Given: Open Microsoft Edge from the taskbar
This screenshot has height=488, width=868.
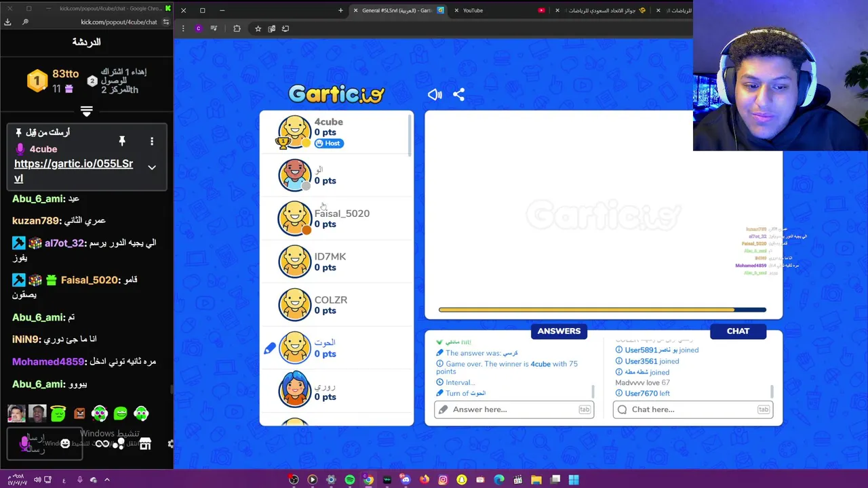Looking at the screenshot, I should 499,480.
